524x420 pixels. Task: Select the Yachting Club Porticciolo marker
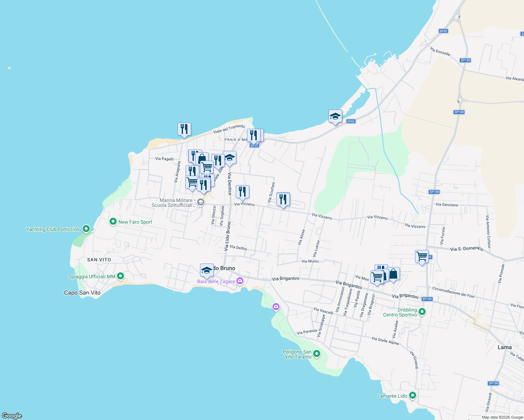click(86, 229)
